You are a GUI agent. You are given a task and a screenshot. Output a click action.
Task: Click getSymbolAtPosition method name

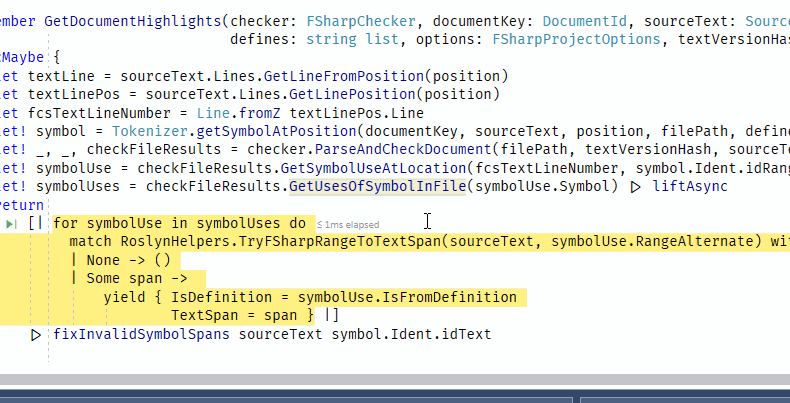tap(277, 131)
